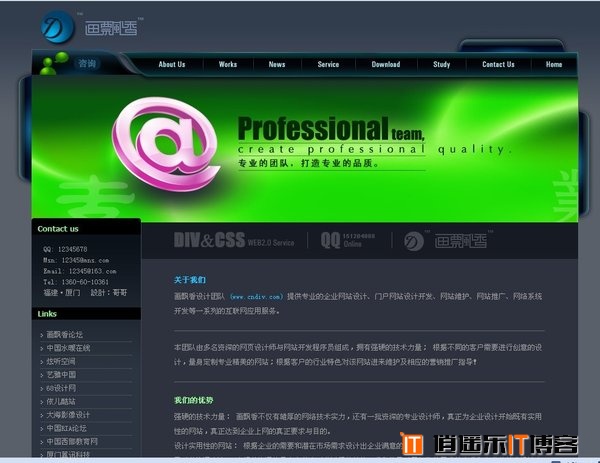Select Service in the navigation bar

click(328, 64)
